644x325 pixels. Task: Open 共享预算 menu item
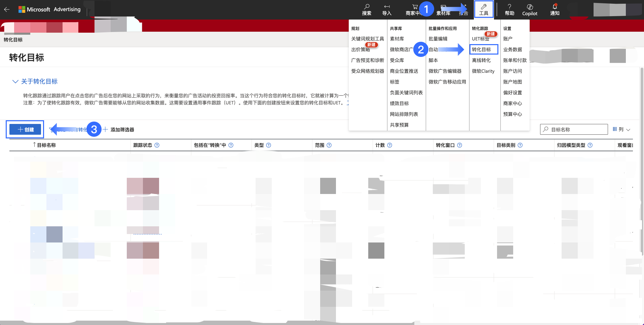[x=399, y=125]
